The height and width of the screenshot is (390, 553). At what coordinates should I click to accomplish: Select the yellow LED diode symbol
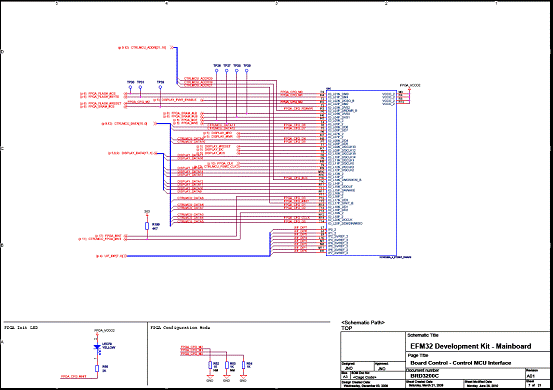click(x=97, y=347)
